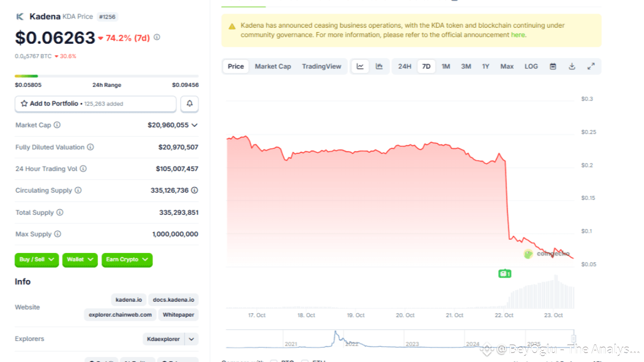
Task: Open explorer.chainweb.com link
Action: click(120, 315)
